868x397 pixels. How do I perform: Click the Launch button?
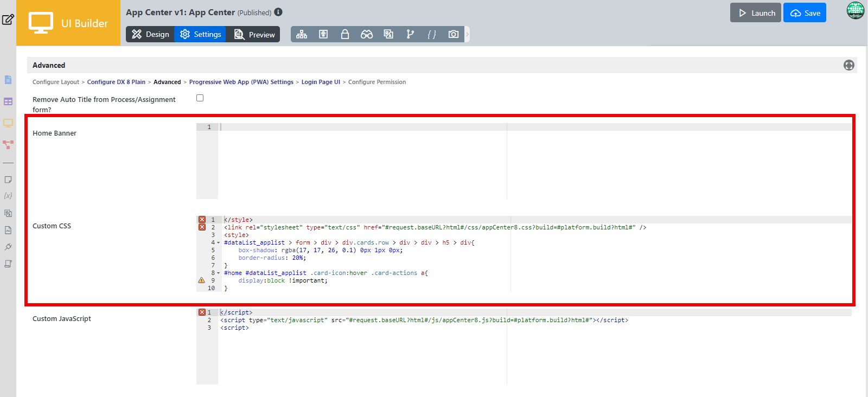pyautogui.click(x=756, y=13)
